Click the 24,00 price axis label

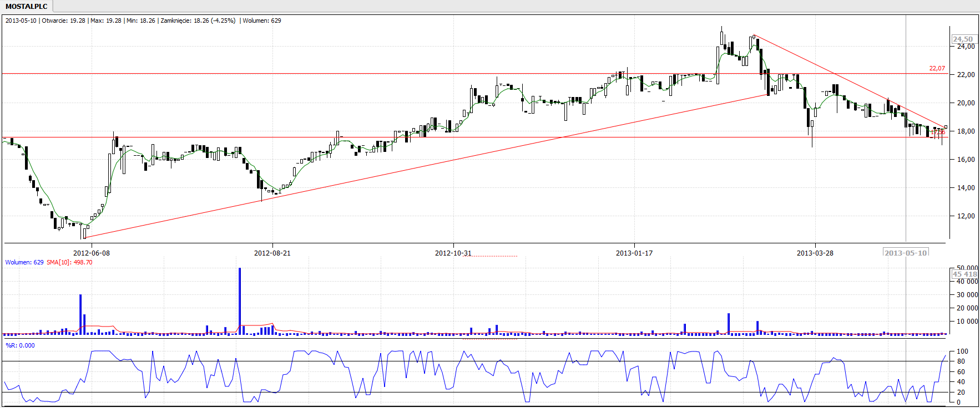(x=966, y=47)
